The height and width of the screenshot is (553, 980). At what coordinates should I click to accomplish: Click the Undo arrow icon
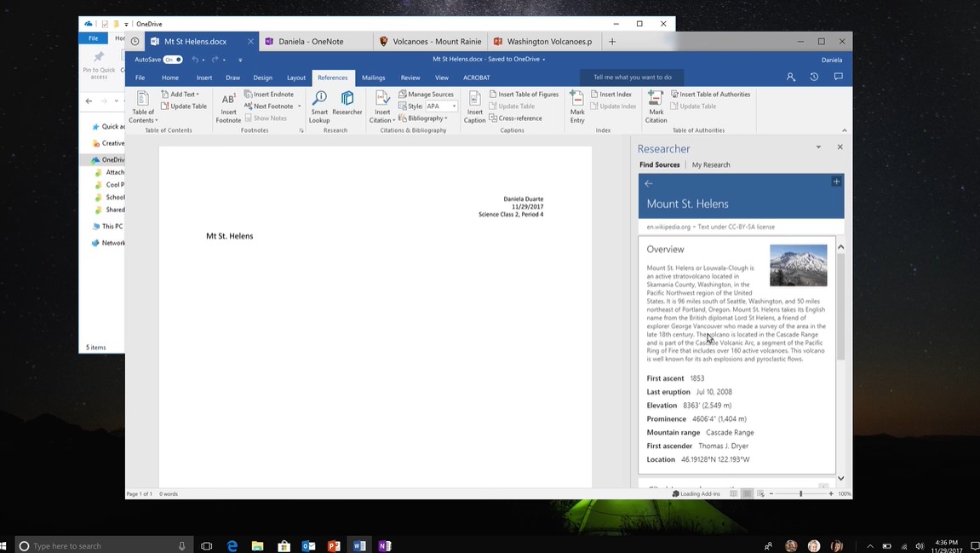tap(195, 60)
